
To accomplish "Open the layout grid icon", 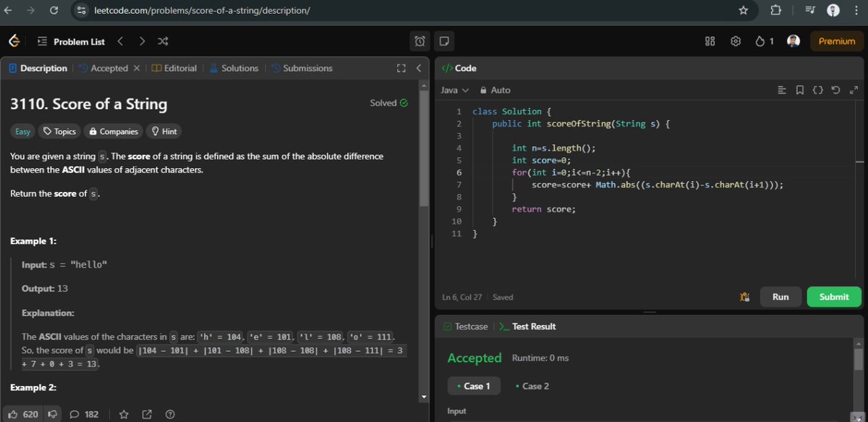I will (710, 41).
